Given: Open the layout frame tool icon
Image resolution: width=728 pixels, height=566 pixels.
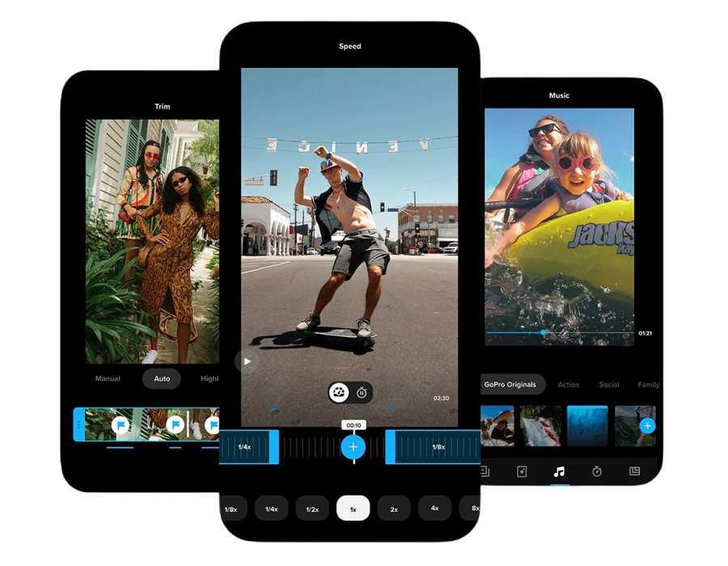Looking at the screenshot, I should (634, 471).
